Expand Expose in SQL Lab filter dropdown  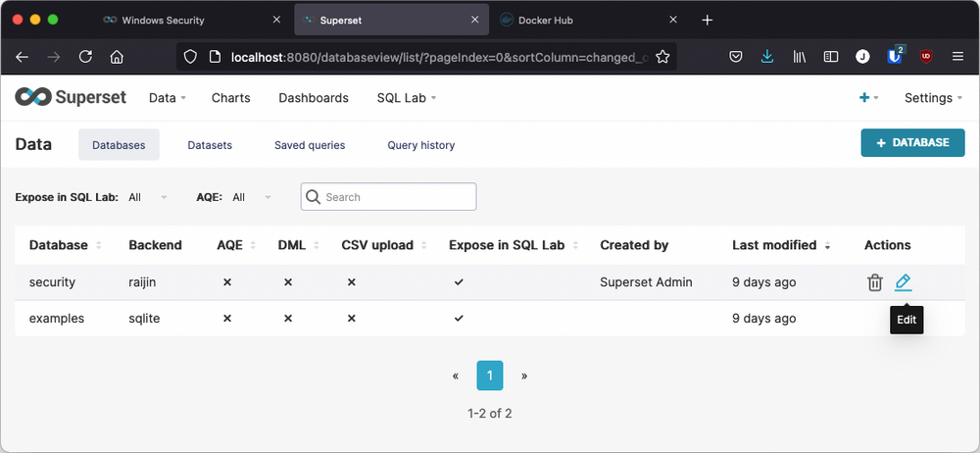click(x=148, y=197)
